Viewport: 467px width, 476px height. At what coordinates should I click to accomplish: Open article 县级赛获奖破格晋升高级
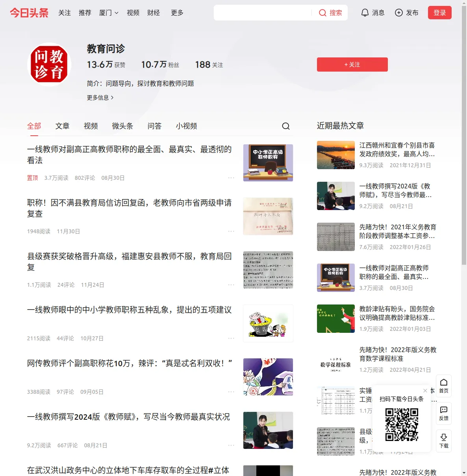(130, 262)
